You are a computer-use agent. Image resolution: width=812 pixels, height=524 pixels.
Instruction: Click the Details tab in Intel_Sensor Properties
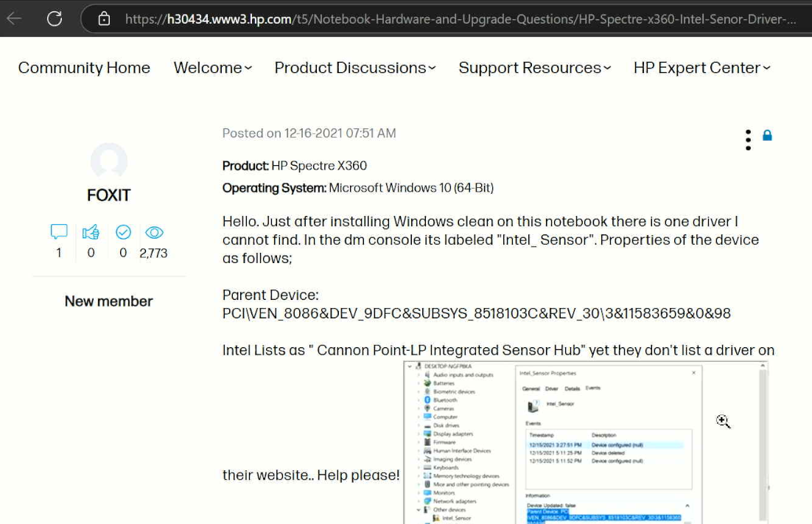tap(572, 388)
